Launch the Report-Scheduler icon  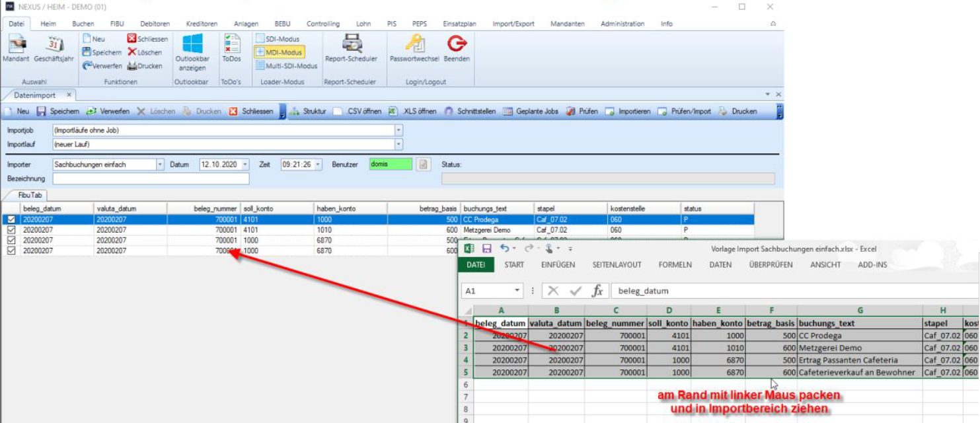tap(351, 44)
